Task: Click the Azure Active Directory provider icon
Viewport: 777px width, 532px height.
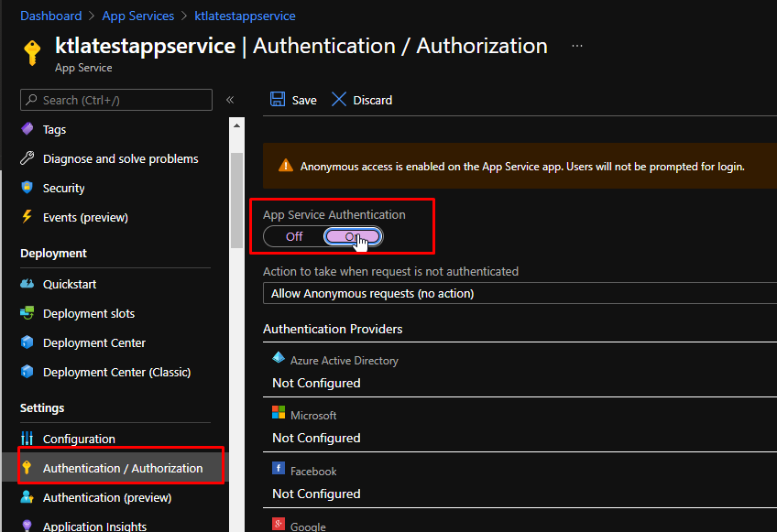Action: [279, 357]
